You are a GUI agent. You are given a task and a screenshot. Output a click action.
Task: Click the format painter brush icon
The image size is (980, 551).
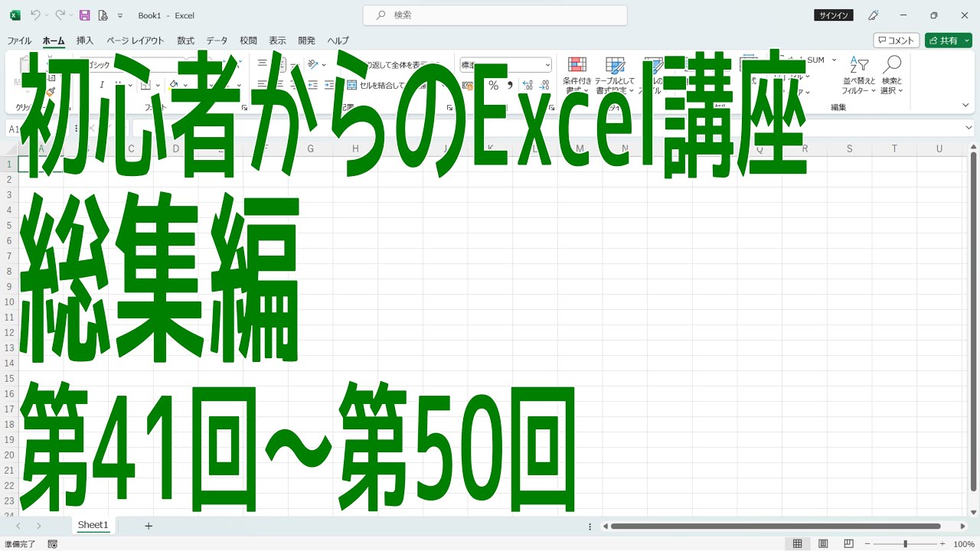coord(51,91)
